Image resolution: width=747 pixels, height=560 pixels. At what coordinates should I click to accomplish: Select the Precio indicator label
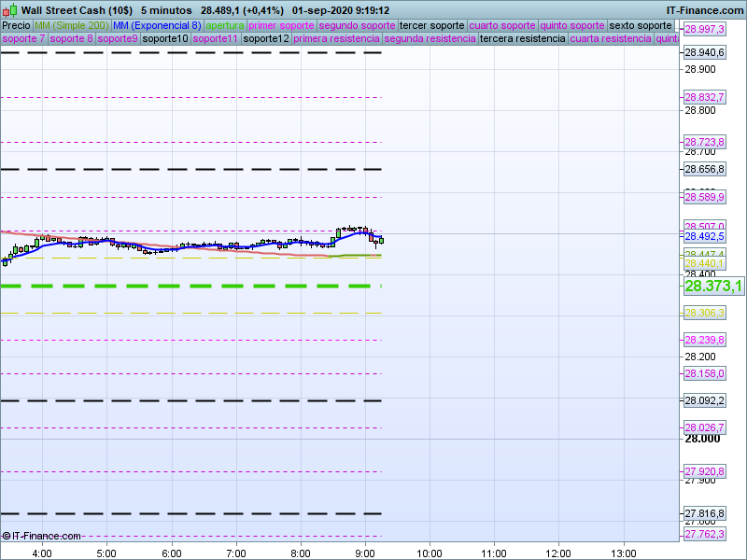16,25
